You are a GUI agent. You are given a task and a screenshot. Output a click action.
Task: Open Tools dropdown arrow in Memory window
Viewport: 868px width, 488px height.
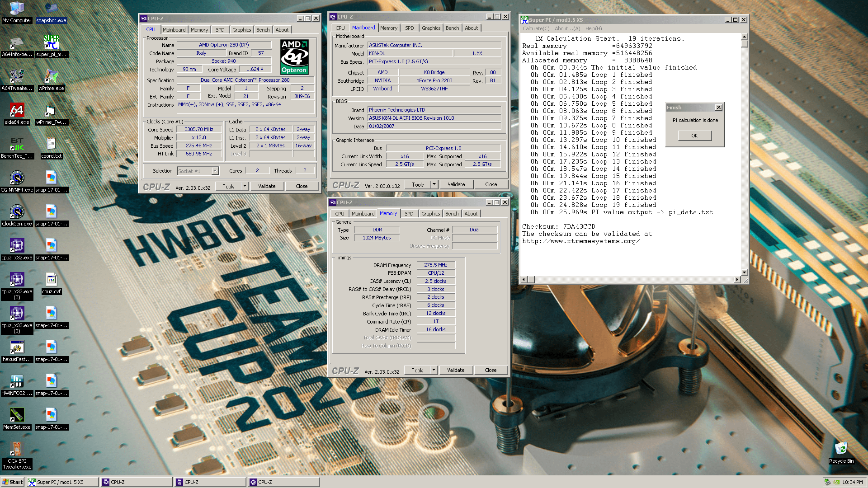[434, 370]
